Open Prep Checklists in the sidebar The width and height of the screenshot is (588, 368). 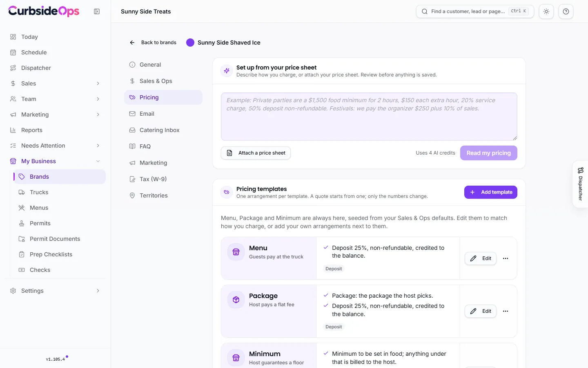click(x=60, y=254)
